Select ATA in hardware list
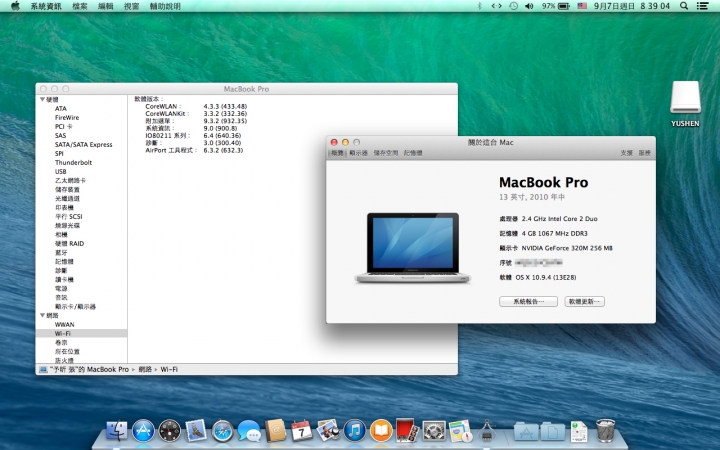720x450 pixels. [61, 108]
